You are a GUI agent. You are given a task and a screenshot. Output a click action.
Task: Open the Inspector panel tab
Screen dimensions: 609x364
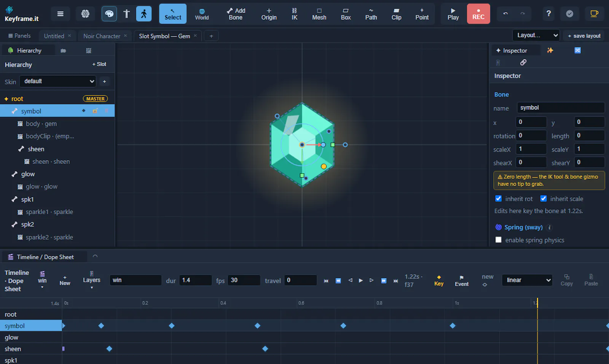515,51
